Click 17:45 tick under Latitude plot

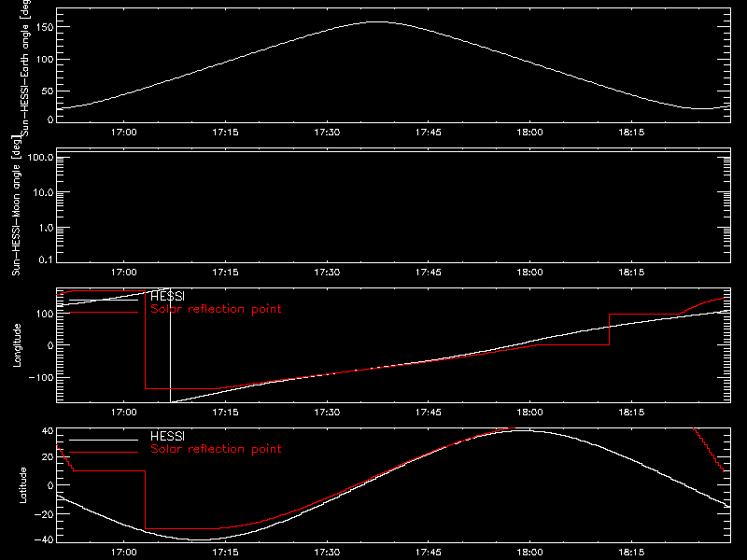(x=429, y=553)
